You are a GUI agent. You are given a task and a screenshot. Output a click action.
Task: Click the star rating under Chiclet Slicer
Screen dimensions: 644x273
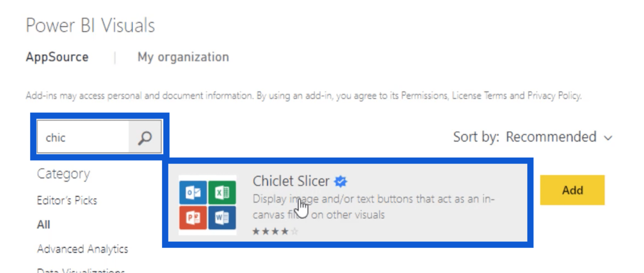click(275, 231)
